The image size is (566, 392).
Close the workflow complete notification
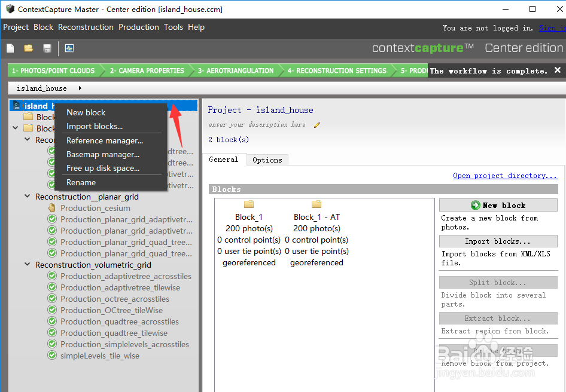coord(558,71)
